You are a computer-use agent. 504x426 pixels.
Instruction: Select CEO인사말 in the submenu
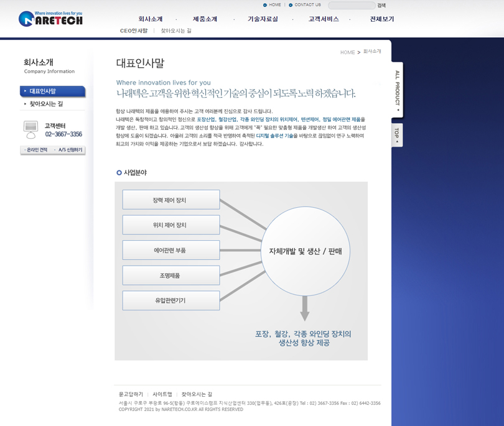point(134,30)
